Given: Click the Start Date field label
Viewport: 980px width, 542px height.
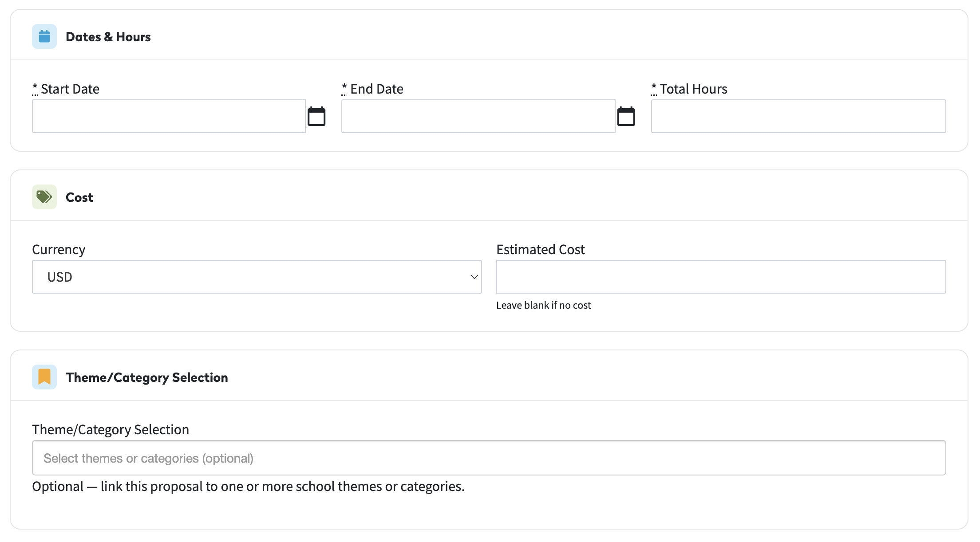Looking at the screenshot, I should (70, 89).
